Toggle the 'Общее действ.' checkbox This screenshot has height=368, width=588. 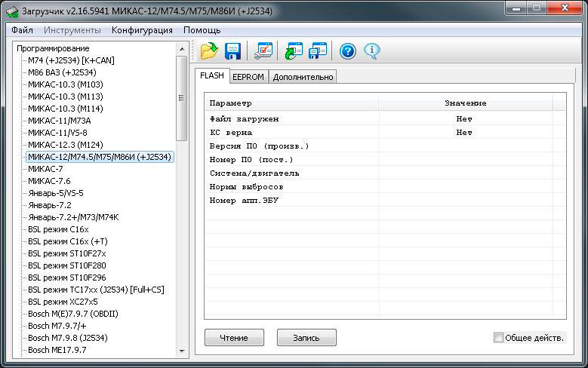(x=498, y=338)
